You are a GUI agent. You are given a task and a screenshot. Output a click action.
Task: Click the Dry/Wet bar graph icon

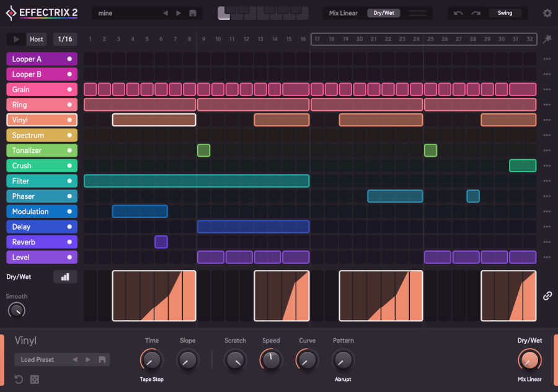(x=65, y=277)
